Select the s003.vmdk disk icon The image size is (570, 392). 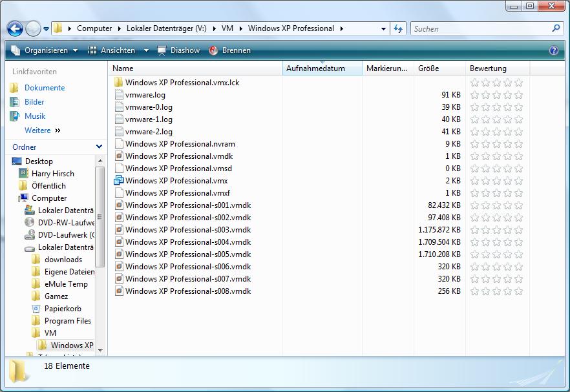pyautogui.click(x=118, y=229)
